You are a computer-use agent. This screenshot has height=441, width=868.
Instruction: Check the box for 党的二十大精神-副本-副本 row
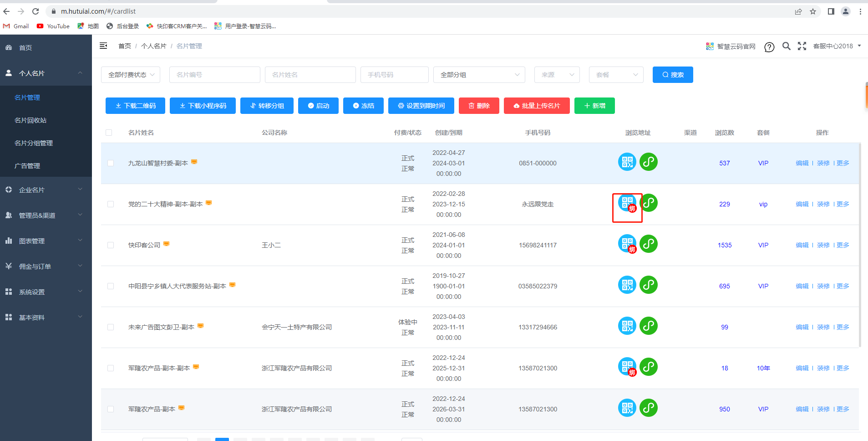tap(111, 204)
